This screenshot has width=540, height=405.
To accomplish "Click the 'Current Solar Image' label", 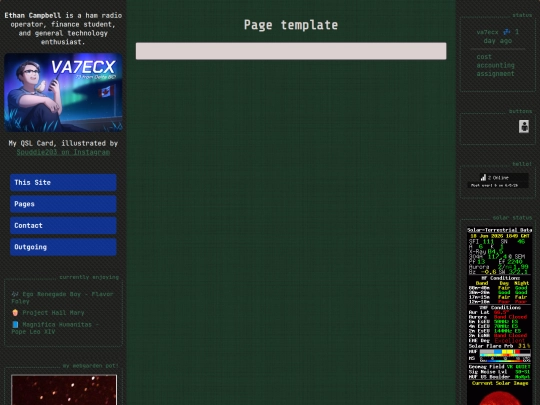I will (500, 383).
